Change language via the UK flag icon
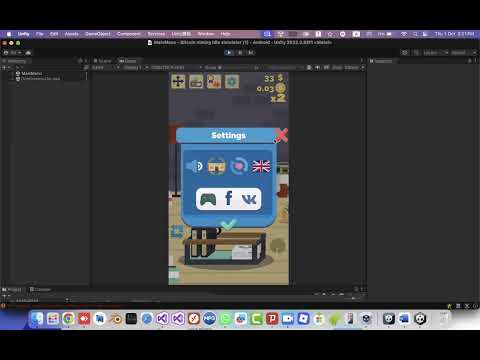 pyautogui.click(x=261, y=166)
